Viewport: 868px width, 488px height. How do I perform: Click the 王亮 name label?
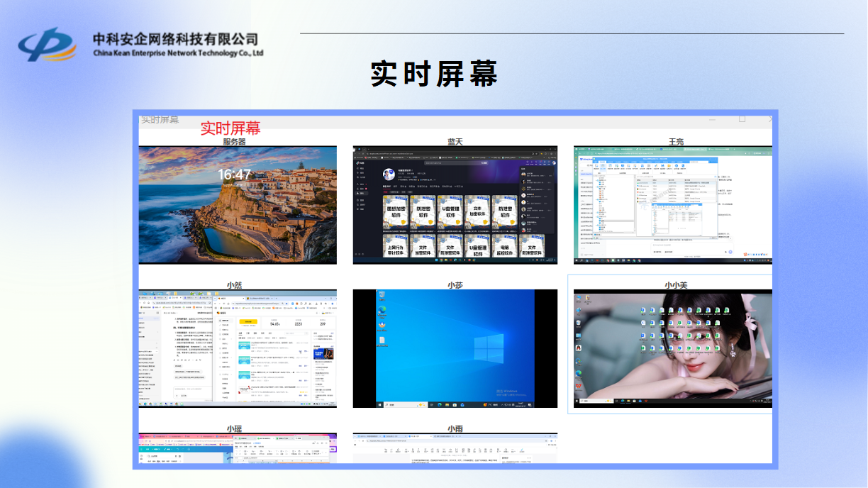[676, 142]
